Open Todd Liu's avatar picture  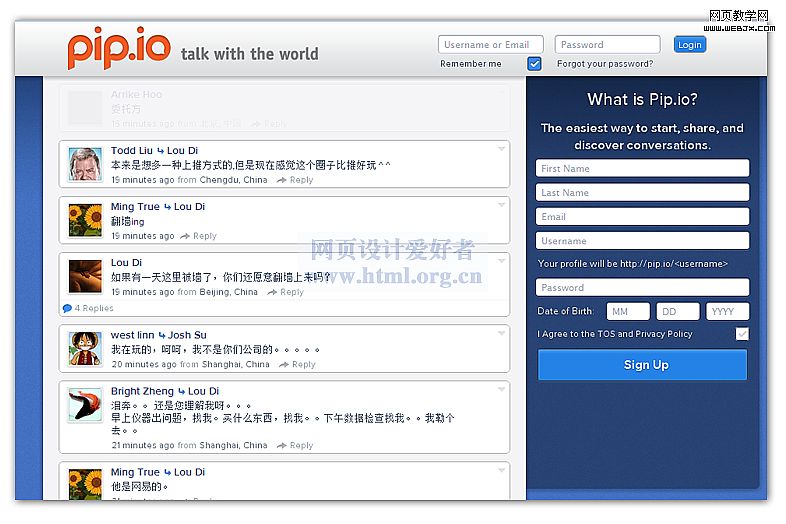(x=85, y=164)
